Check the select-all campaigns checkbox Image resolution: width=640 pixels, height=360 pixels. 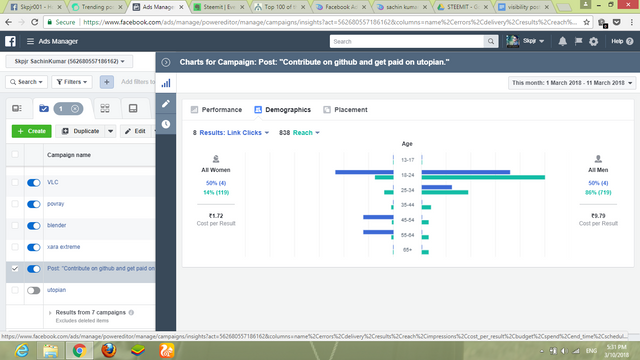(15, 154)
